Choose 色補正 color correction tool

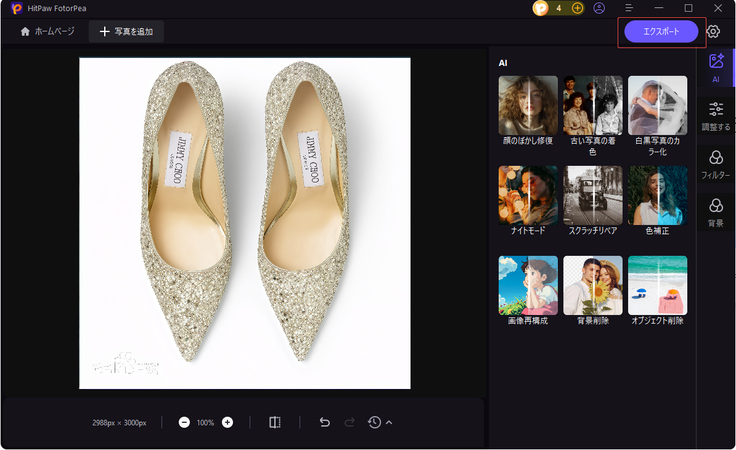(658, 201)
